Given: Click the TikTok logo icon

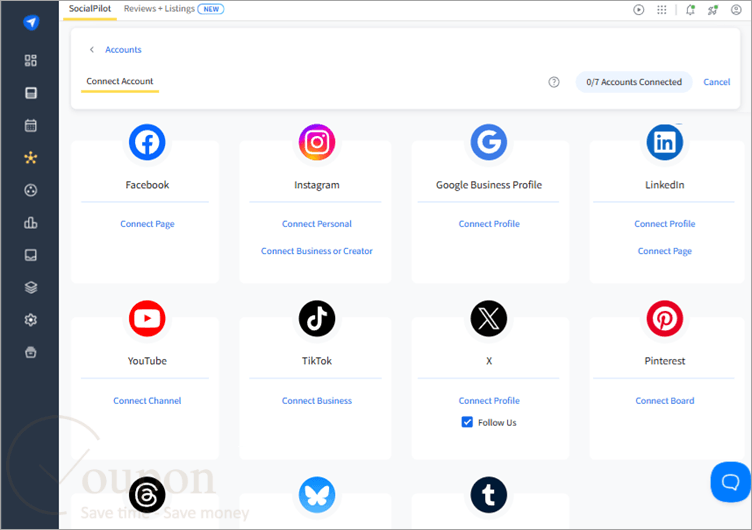Looking at the screenshot, I should 317,318.
